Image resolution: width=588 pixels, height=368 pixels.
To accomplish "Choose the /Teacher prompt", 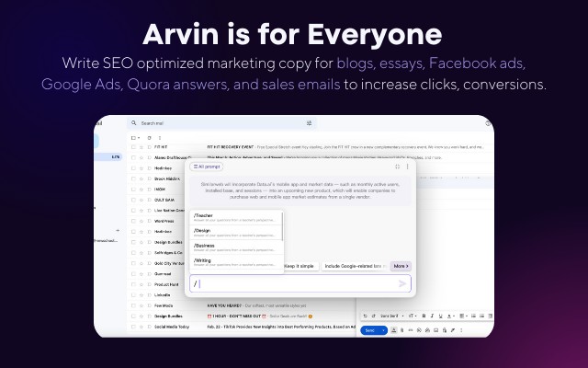I will (x=236, y=217).
